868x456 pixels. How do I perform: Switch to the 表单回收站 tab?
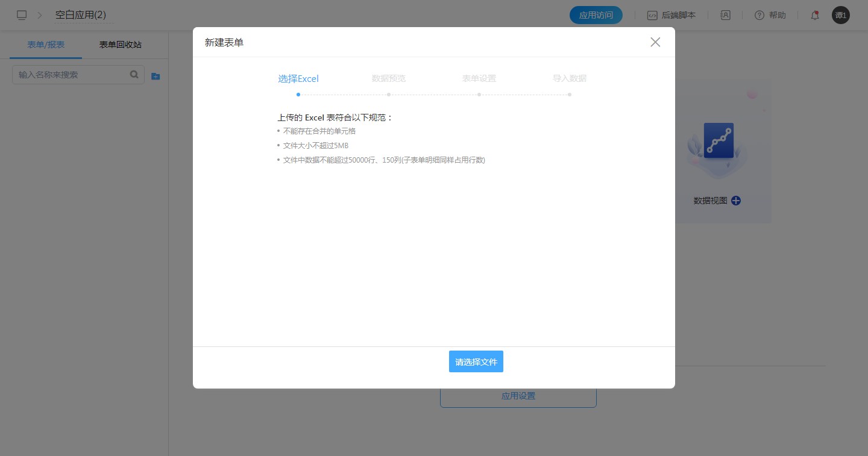(x=121, y=45)
